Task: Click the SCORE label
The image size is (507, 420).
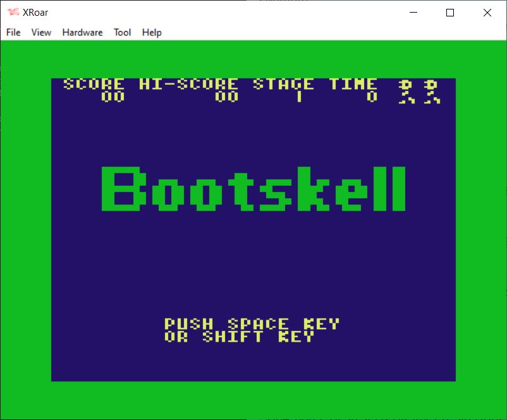Action: coord(94,84)
